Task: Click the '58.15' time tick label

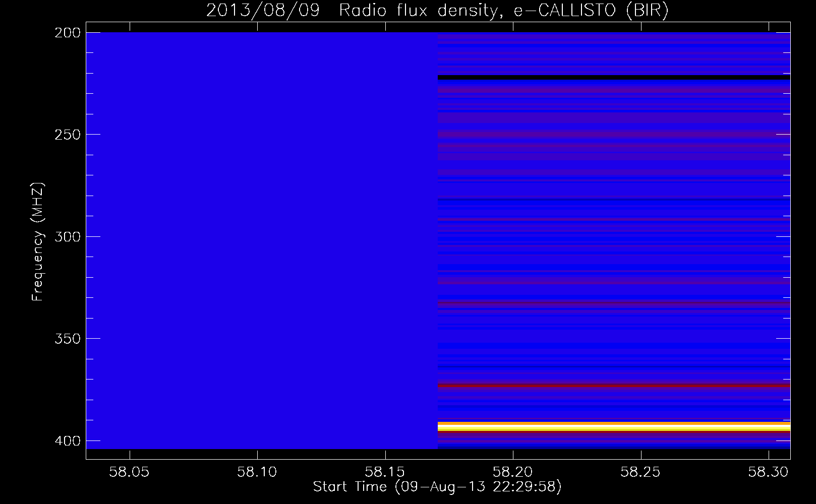Action: (x=385, y=472)
